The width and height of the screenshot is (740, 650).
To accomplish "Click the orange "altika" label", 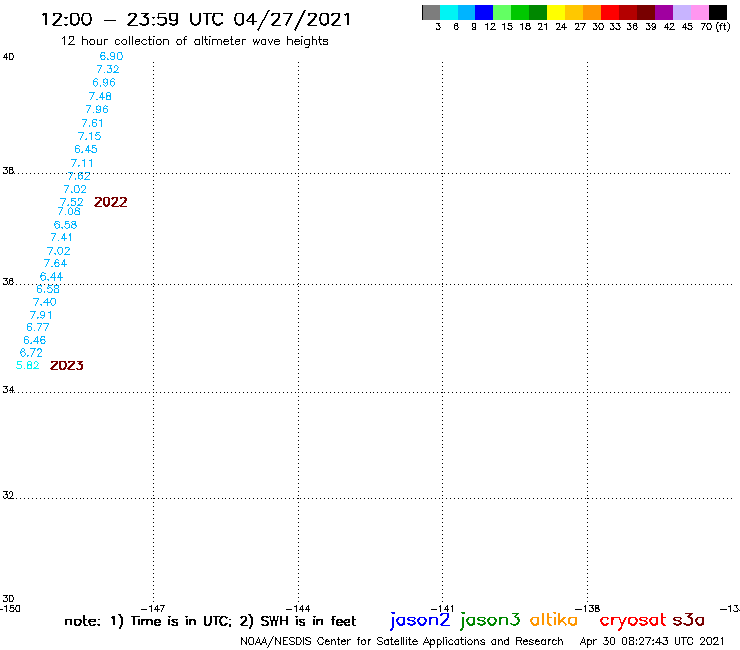I will 554,619.
